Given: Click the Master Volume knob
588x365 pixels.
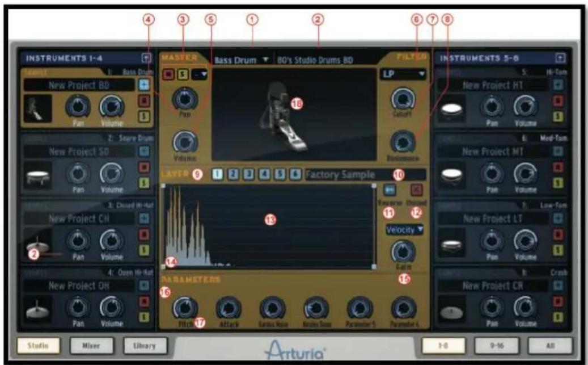Looking at the screenshot, I should coord(185,142).
